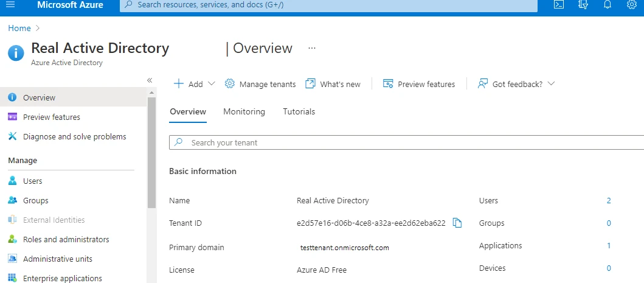
Task: Click the Preview features toolbar icon
Action: point(388,84)
